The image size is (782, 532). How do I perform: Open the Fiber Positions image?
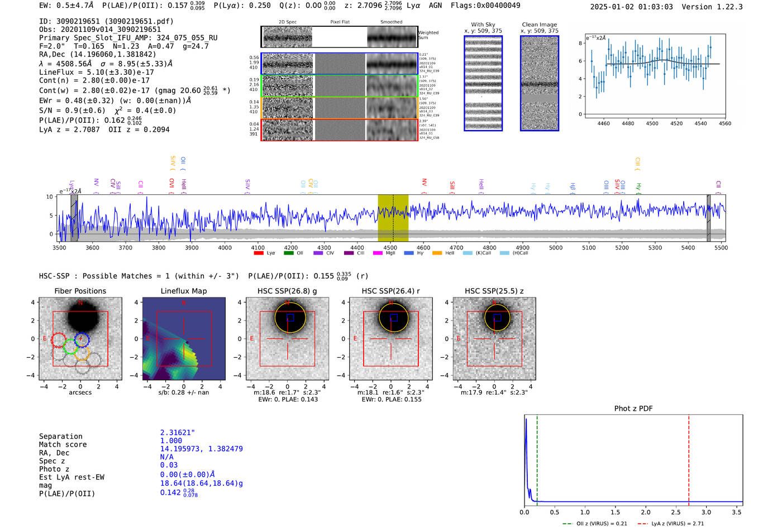coord(80,339)
